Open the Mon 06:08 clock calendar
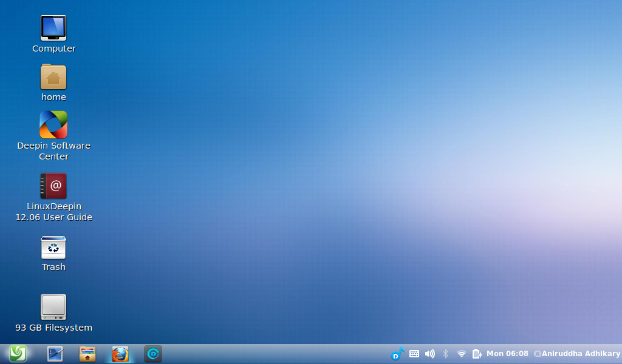This screenshot has width=622, height=364. 507,354
